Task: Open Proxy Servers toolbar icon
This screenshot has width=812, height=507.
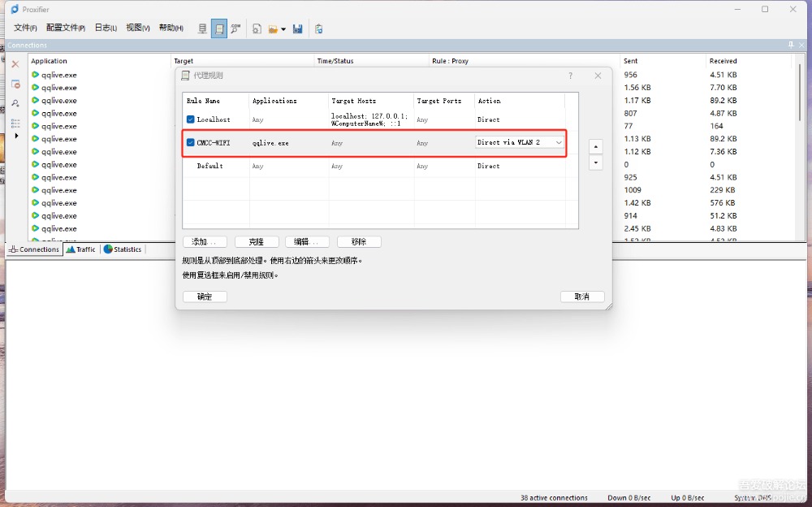Action: (203, 28)
